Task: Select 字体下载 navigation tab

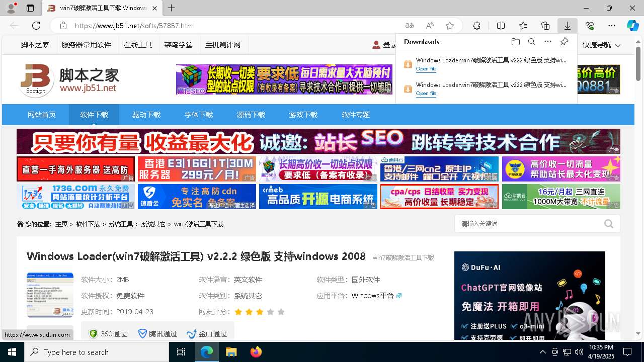Action: (x=199, y=115)
